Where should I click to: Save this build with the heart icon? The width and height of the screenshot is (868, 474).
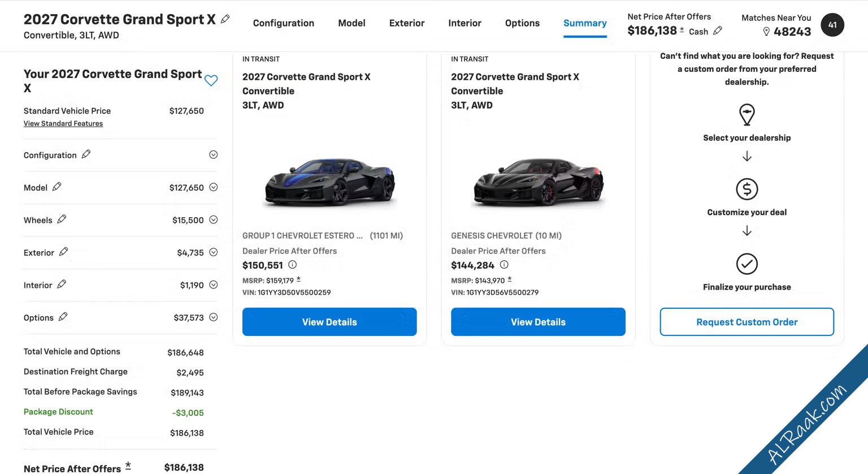211,80
